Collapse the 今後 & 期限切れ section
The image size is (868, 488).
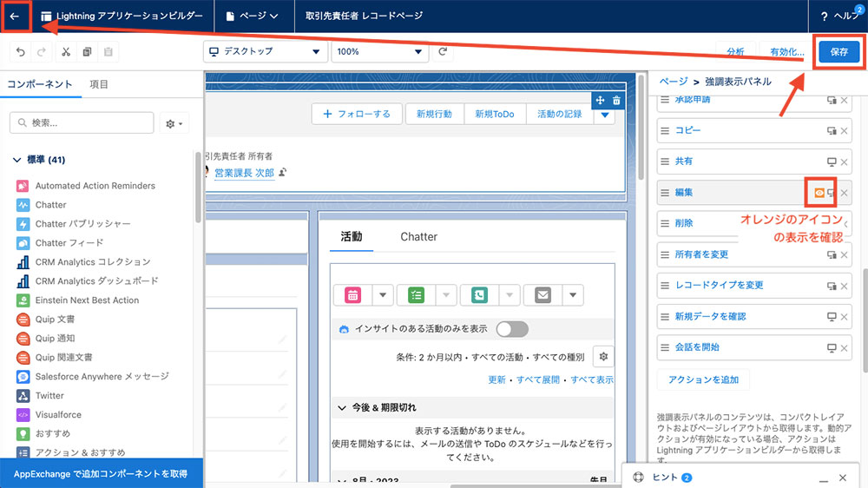pyautogui.click(x=341, y=408)
